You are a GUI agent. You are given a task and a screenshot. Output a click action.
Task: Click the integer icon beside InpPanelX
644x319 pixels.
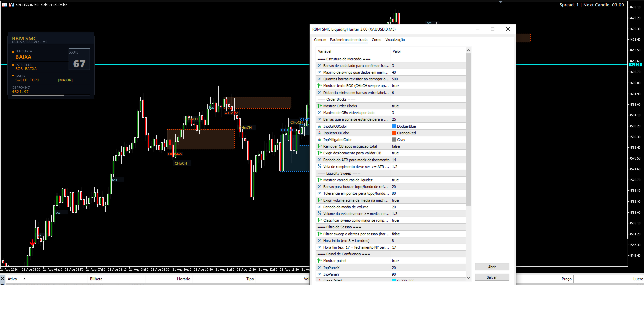[319, 268]
